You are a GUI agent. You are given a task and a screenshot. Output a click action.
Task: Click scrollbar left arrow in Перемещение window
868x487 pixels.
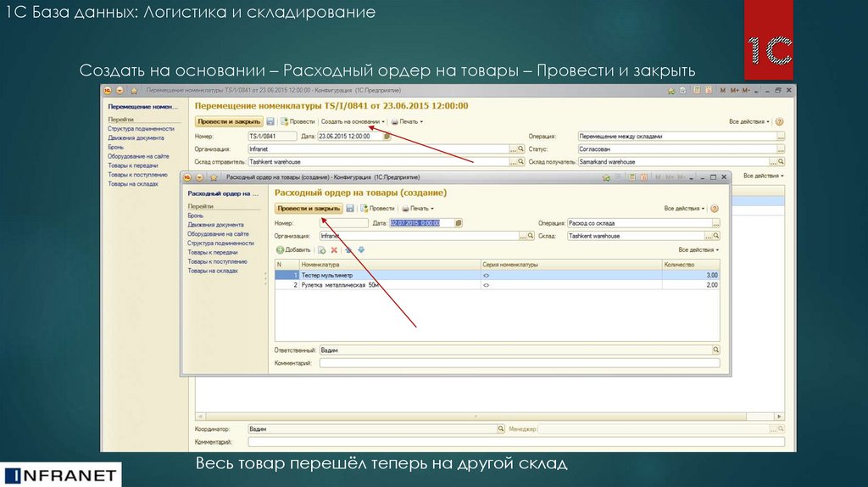coord(200,416)
